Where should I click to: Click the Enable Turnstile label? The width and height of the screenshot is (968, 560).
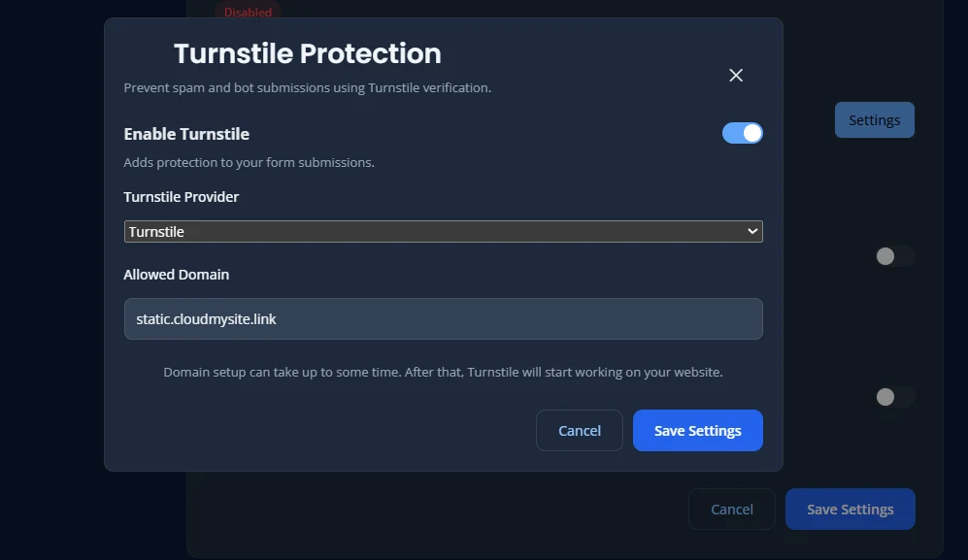click(185, 133)
